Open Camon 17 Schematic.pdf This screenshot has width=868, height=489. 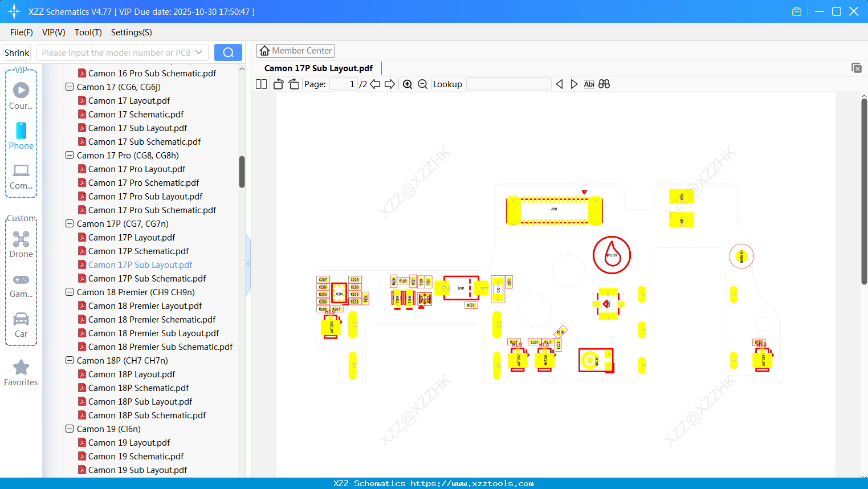tap(136, 114)
